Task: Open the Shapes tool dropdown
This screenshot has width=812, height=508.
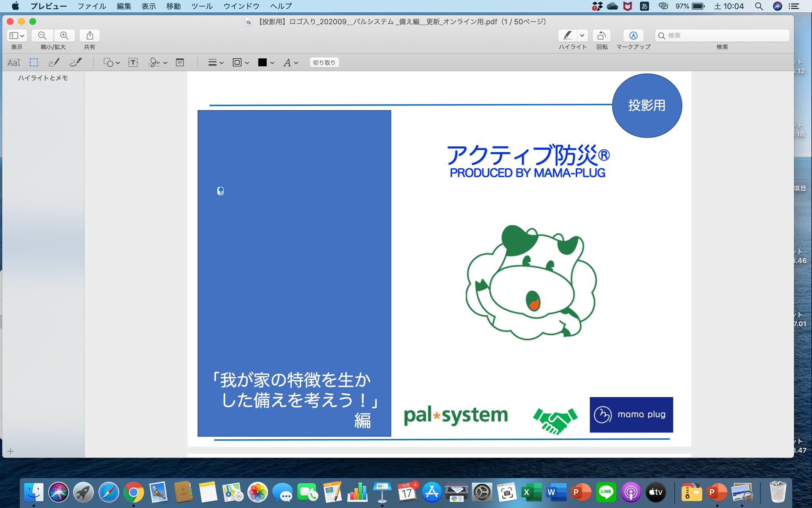Action: pyautogui.click(x=111, y=63)
